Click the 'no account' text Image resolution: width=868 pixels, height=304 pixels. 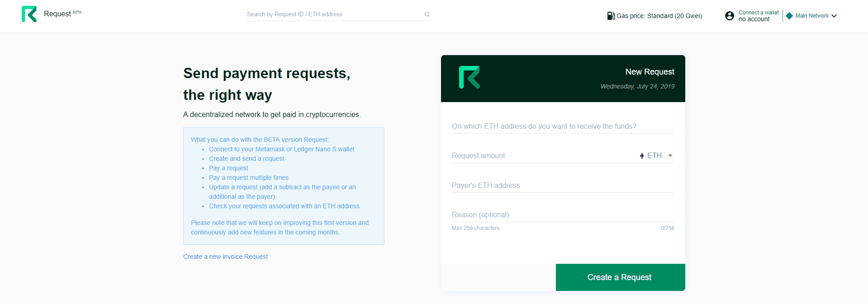[x=754, y=19]
